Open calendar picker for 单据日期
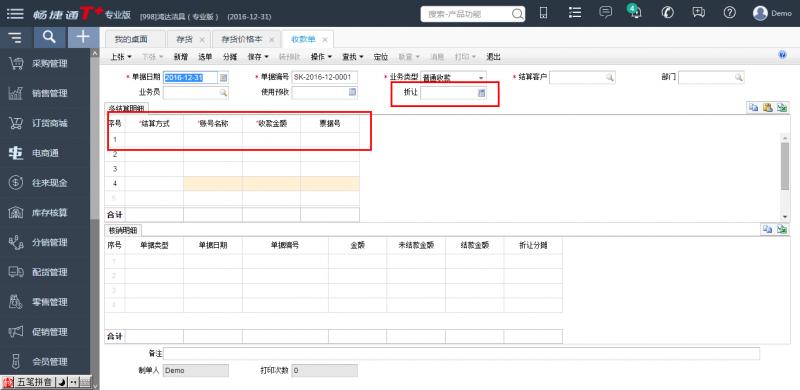 tap(223, 78)
